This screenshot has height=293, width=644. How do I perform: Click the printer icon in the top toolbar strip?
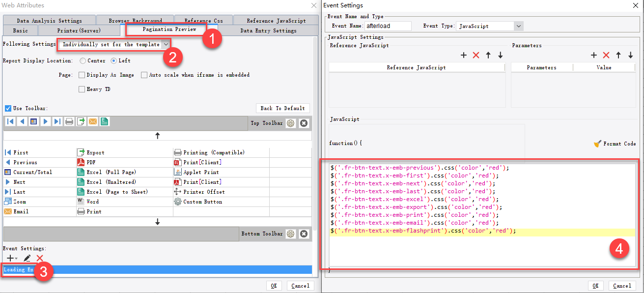69,121
